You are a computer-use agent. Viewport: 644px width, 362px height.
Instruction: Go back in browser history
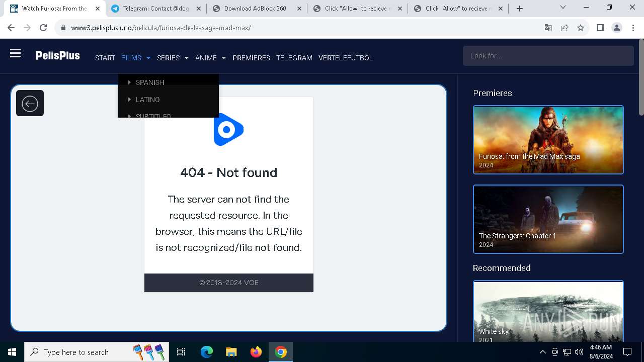coord(11,28)
